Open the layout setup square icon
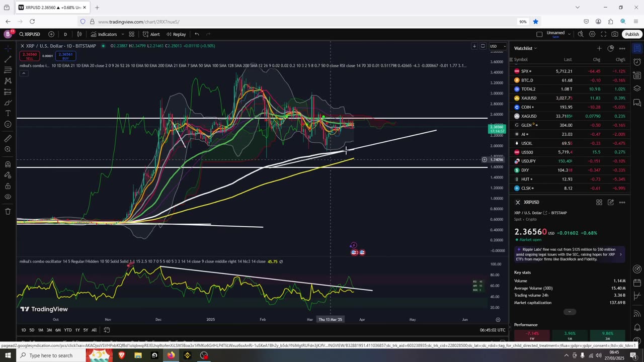 pyautogui.click(x=539, y=34)
